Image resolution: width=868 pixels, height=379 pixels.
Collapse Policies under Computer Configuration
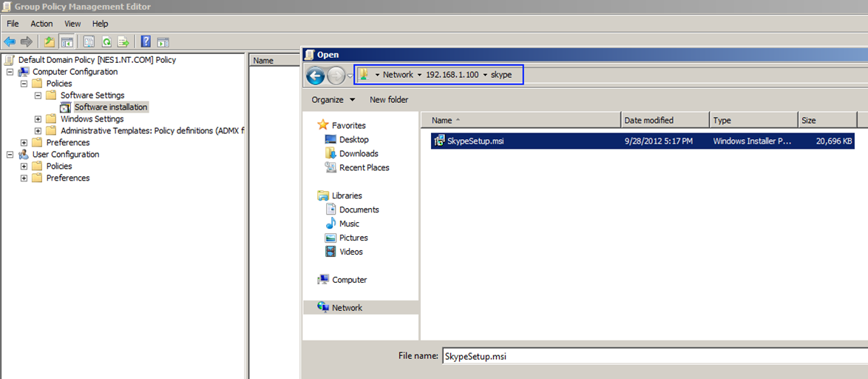(24, 84)
